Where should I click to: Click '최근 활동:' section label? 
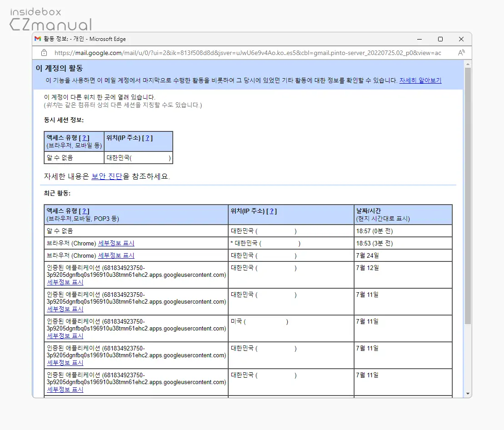tap(57, 193)
